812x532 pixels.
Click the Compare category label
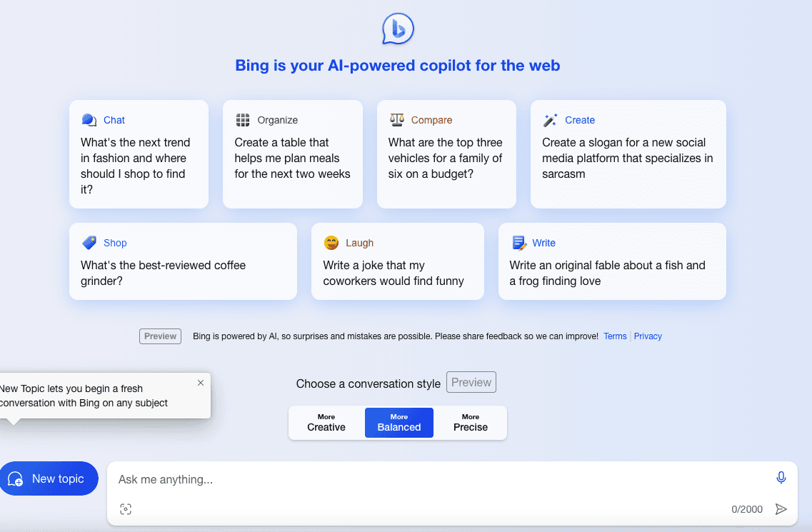pyautogui.click(x=431, y=120)
